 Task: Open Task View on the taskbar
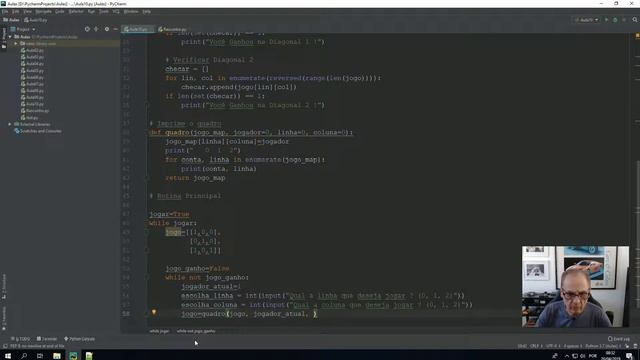[x=40, y=356]
